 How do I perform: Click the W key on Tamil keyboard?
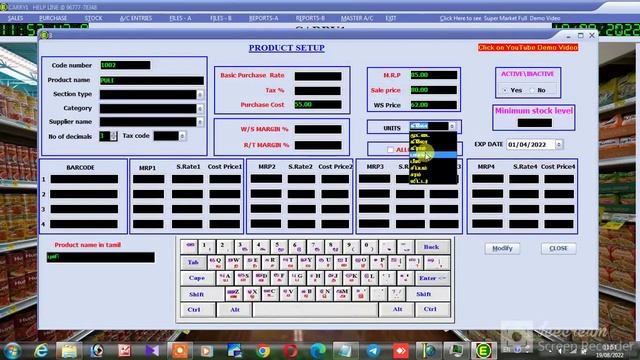pyautogui.click(x=233, y=262)
